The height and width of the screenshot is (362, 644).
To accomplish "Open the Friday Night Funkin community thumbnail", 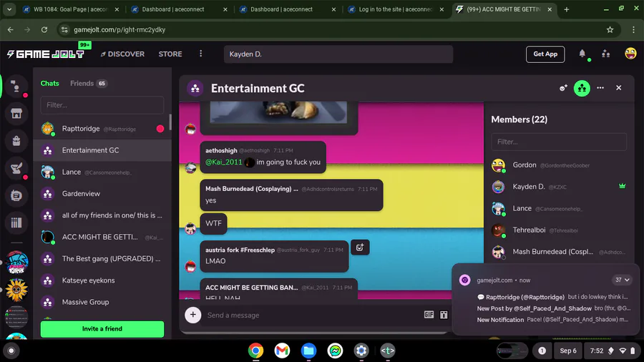I will click(16, 263).
